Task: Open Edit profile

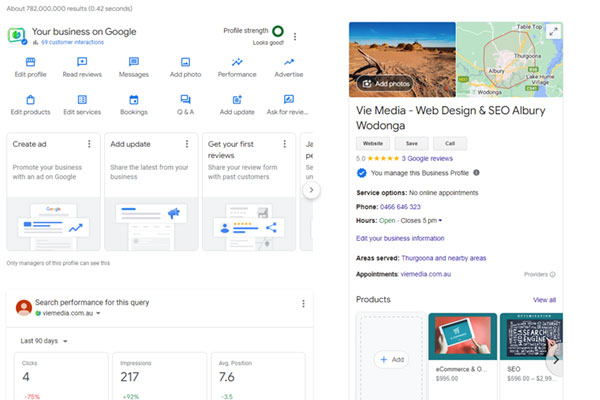Action: click(30, 68)
